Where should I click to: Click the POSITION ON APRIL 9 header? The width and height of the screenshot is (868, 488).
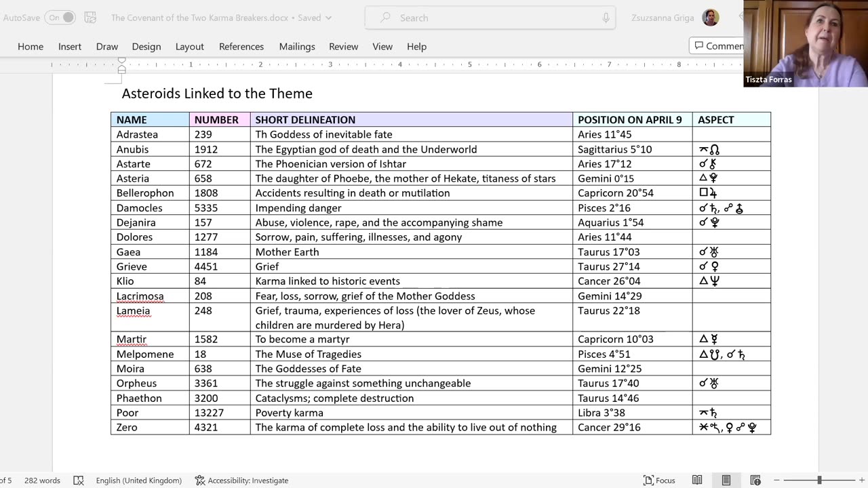point(633,120)
